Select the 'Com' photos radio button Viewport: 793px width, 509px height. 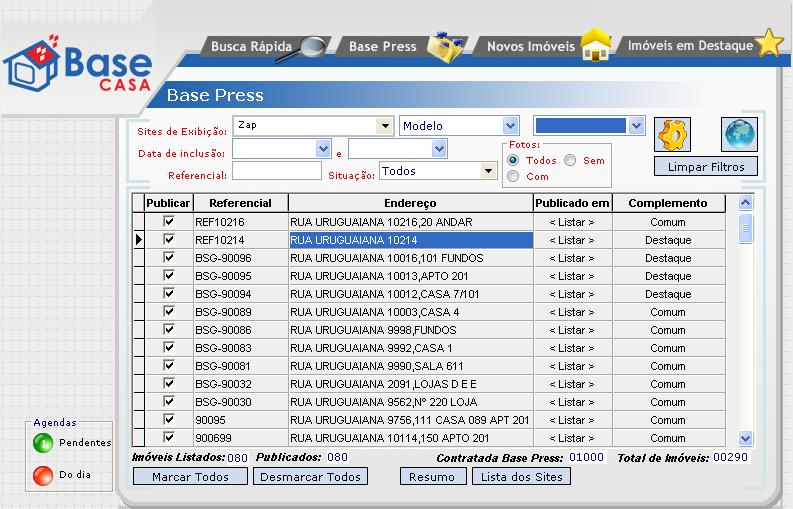click(x=514, y=176)
